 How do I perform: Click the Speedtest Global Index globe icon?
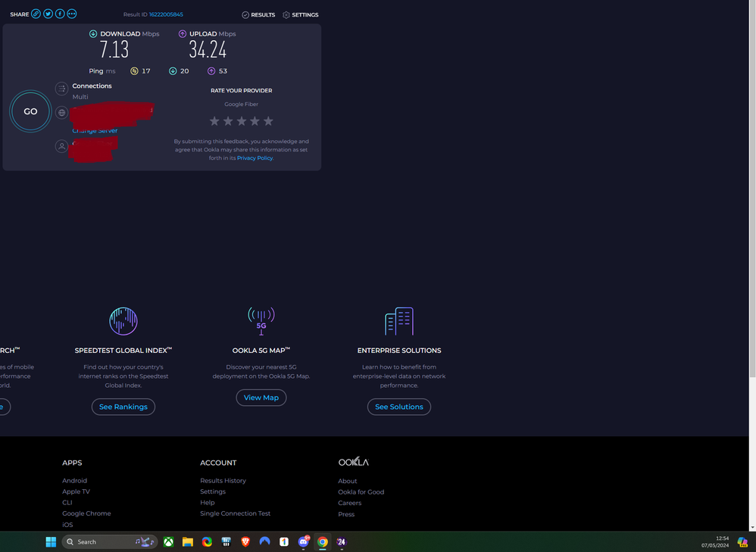click(x=123, y=321)
